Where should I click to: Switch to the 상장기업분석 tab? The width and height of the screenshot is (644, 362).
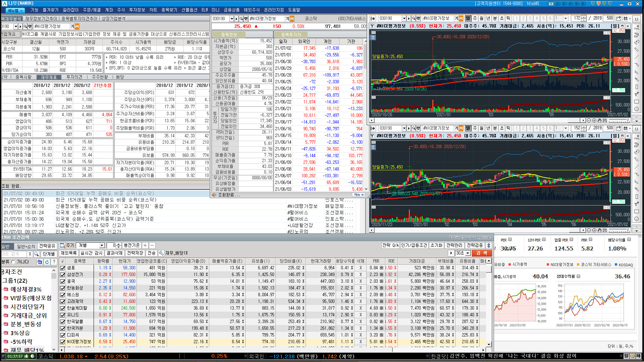pyautogui.click(x=113, y=19)
